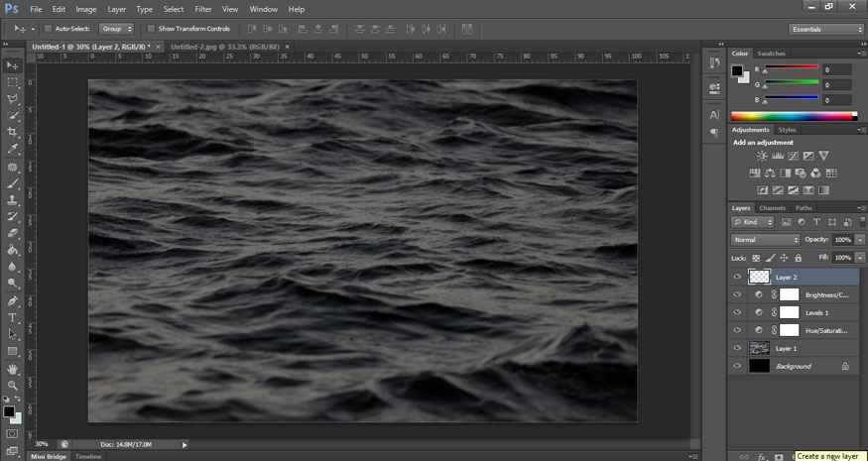This screenshot has height=461, width=868.
Task: Select the Hand tool
Action: coord(12,369)
